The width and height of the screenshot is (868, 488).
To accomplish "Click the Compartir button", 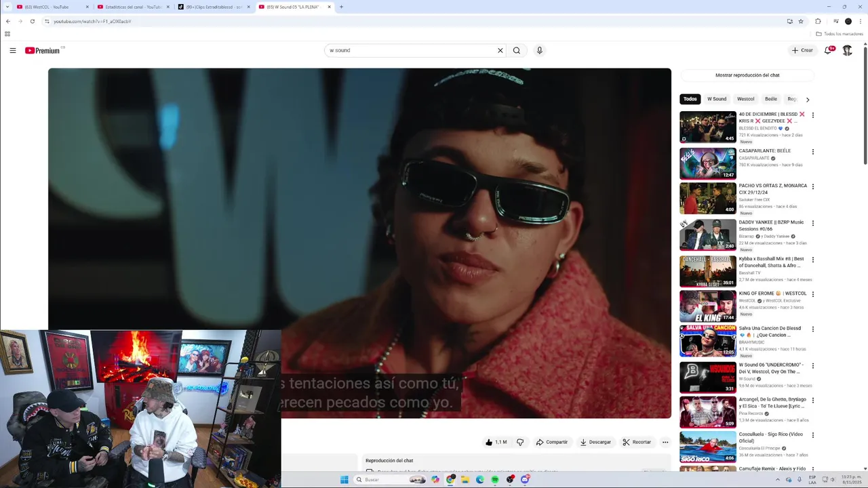I will [x=552, y=442].
